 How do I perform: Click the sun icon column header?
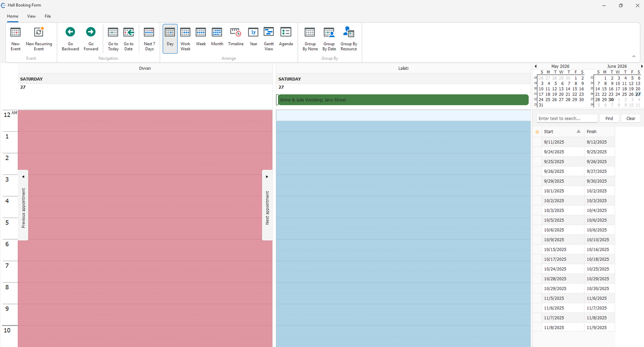pyautogui.click(x=537, y=132)
